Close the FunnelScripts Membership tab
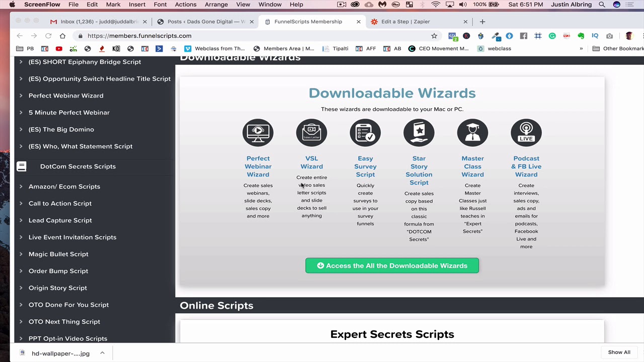The width and height of the screenshot is (644, 362). coord(358,22)
